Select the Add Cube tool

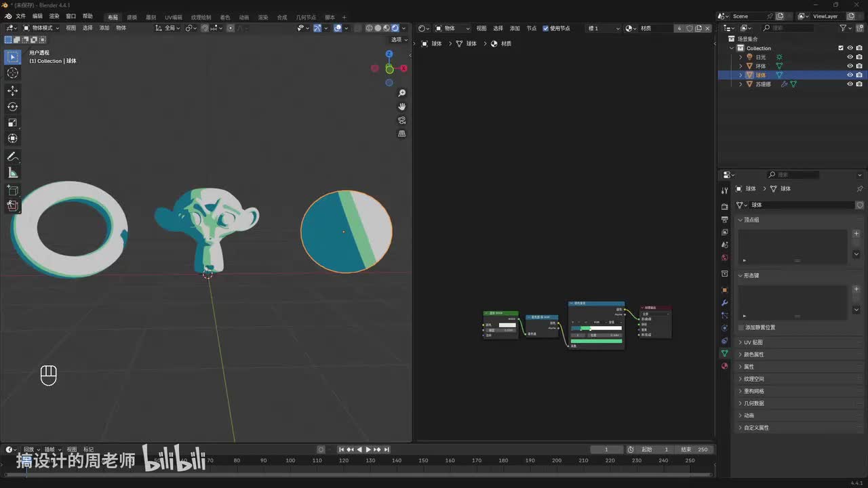tap(12, 190)
